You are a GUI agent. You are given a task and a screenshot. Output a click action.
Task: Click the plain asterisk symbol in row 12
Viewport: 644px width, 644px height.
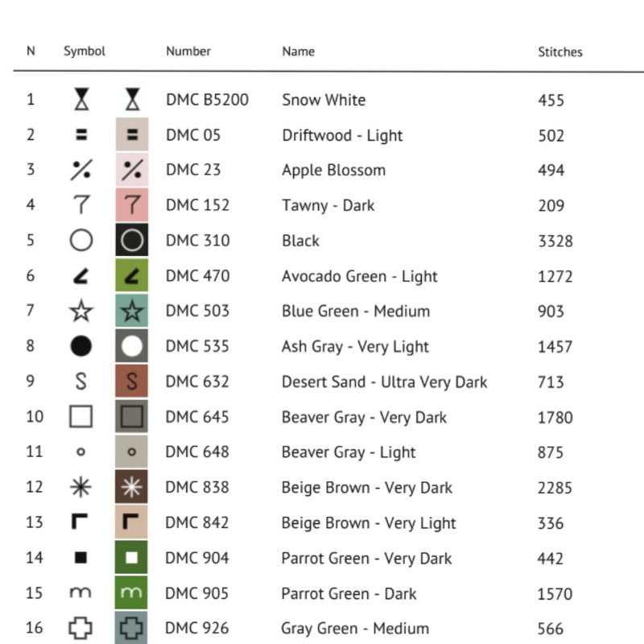(81, 487)
